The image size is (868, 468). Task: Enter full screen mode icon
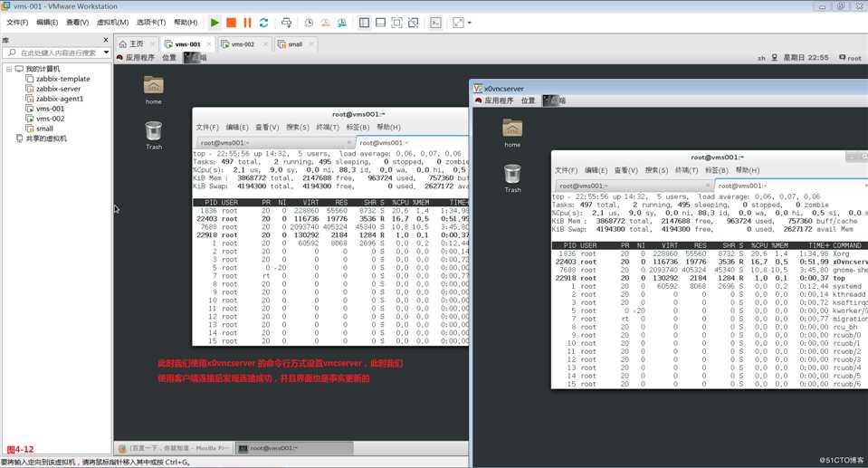pyautogui.click(x=397, y=23)
